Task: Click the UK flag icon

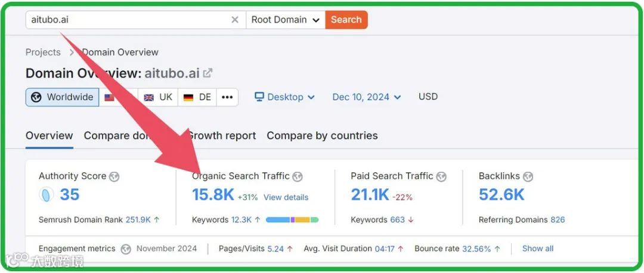Action: coord(148,98)
